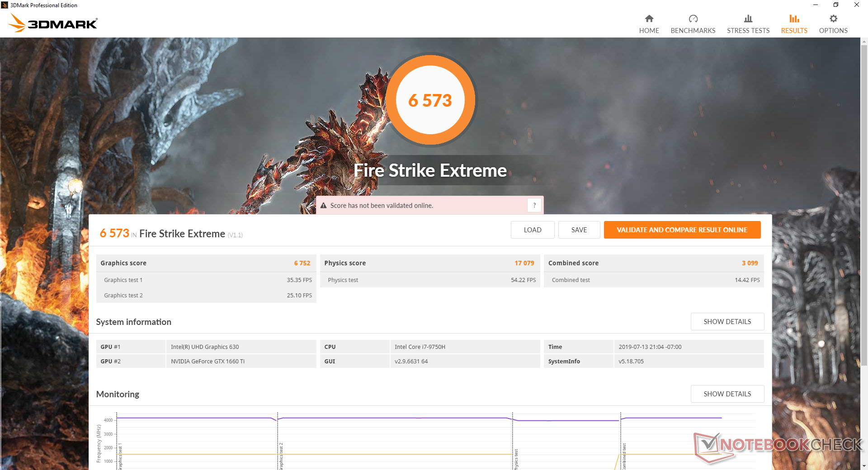Click the LOAD button
868x470 pixels.
click(533, 230)
